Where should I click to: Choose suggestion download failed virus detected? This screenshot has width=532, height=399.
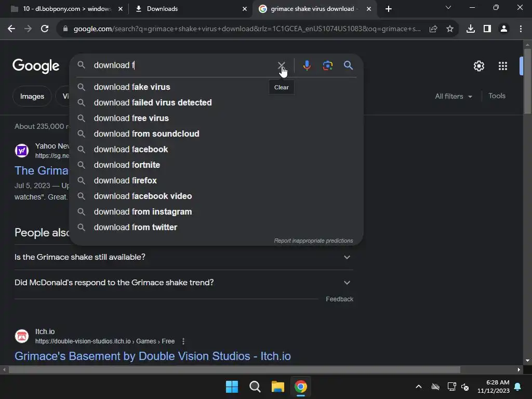[x=216, y=102]
